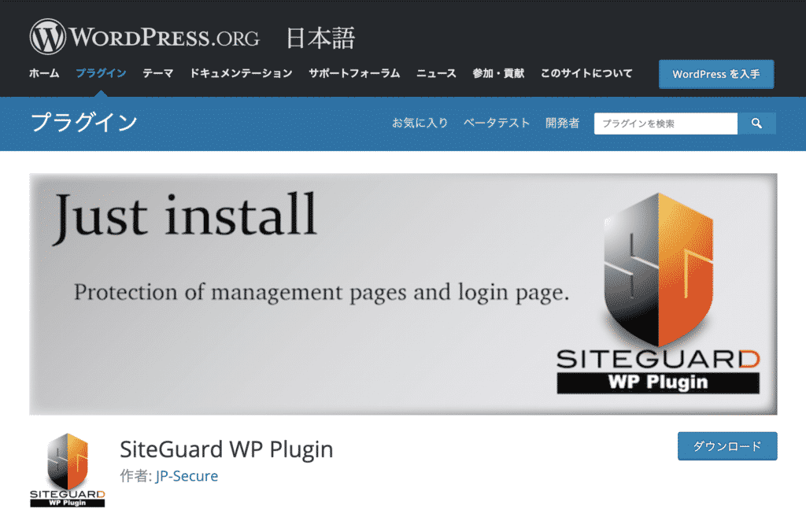Select プラグイン in the top navigation
The image size is (806, 532).
[101, 73]
